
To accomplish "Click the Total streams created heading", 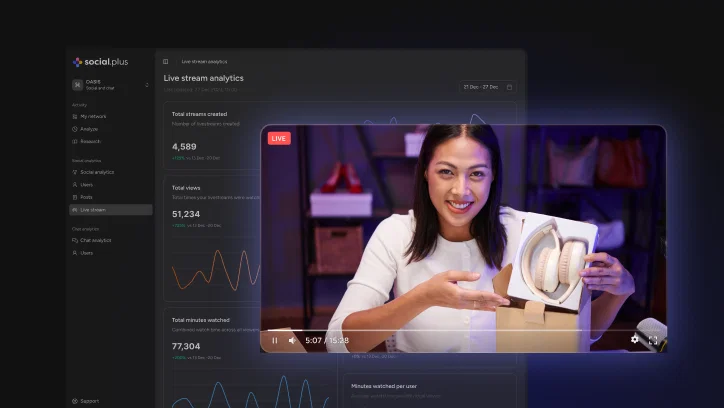I will pyautogui.click(x=199, y=114).
